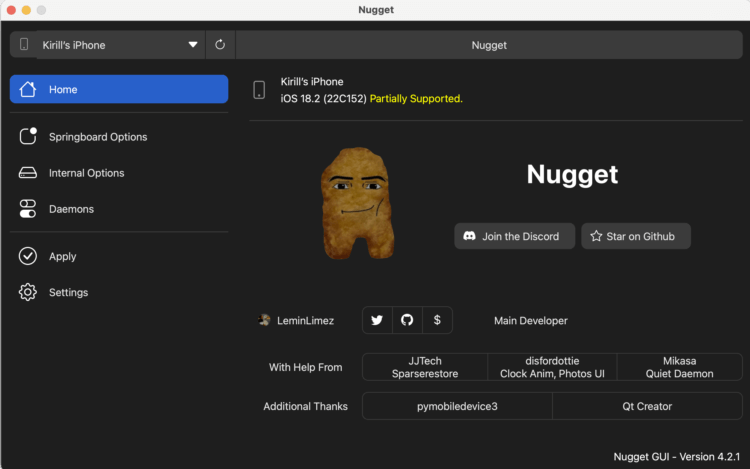The height and width of the screenshot is (469, 750).
Task: Click the device phone icon near iOS version
Action: [x=259, y=90]
